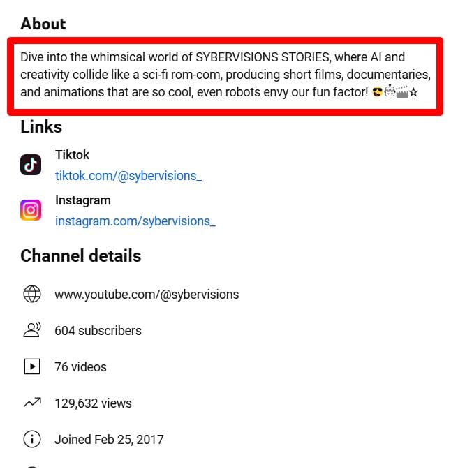Screen dimensions: 451x476
Task: Click the 76 videos text
Action: [x=80, y=367]
